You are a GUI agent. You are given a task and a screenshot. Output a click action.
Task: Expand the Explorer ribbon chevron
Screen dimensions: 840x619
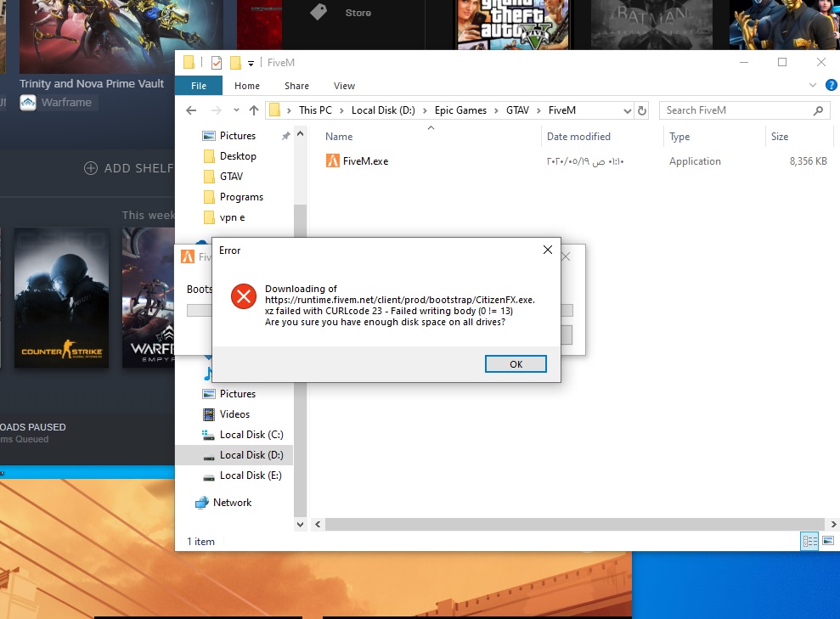(813, 86)
